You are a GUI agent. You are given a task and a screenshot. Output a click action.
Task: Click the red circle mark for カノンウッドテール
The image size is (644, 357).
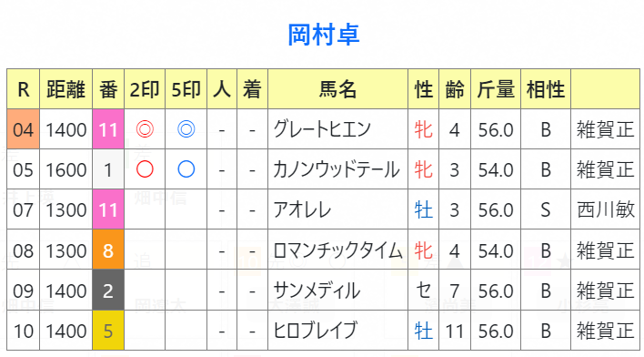coord(145,169)
